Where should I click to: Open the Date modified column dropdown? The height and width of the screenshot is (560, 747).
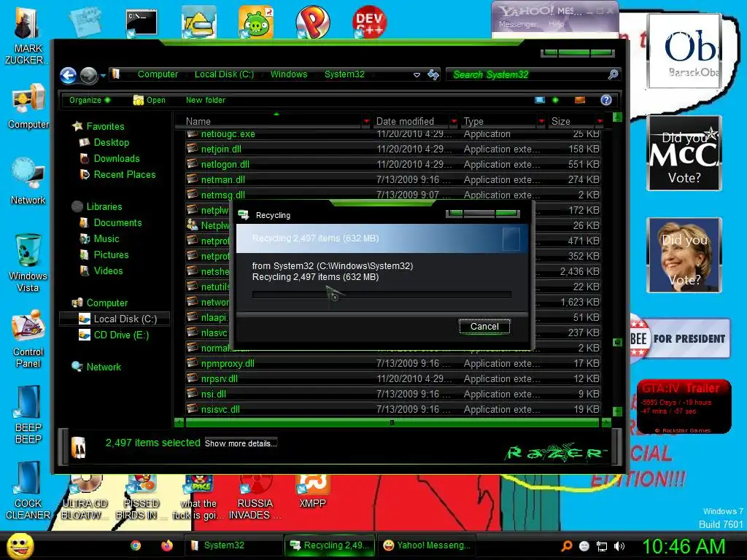pyautogui.click(x=454, y=122)
